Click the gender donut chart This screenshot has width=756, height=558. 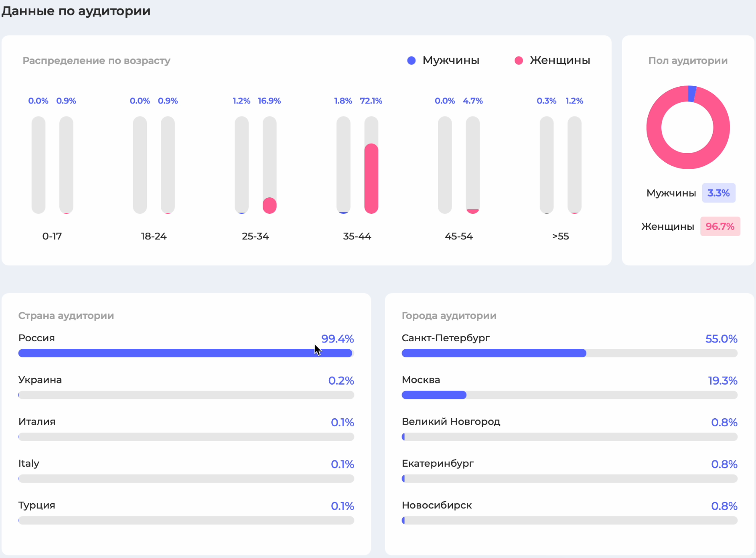coord(688,127)
